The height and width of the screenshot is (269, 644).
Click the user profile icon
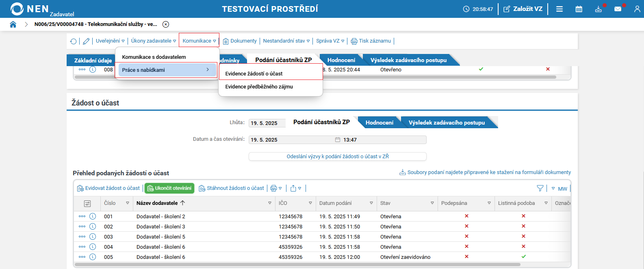(x=637, y=9)
